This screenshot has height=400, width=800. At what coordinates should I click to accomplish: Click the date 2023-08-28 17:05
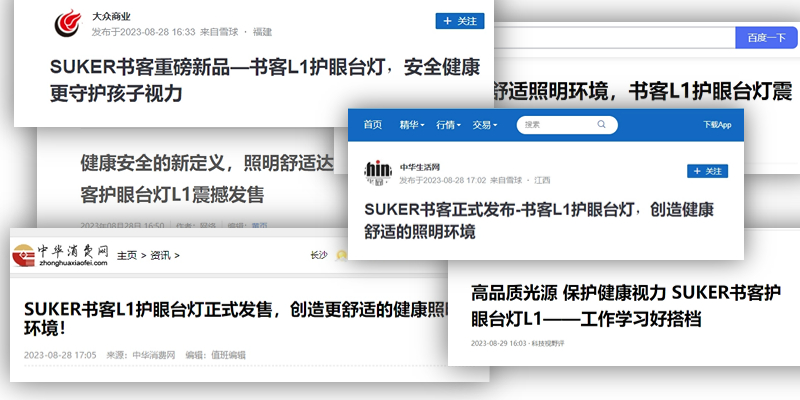60,355
